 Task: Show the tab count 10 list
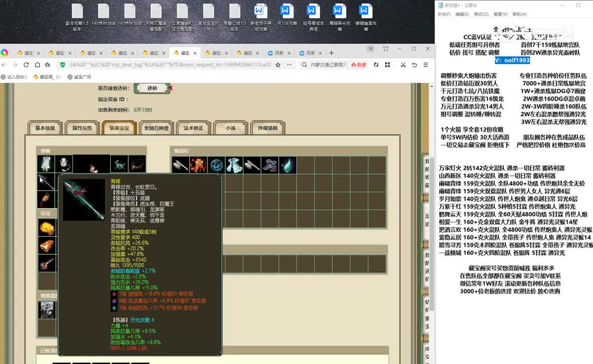pyautogui.click(x=370, y=49)
